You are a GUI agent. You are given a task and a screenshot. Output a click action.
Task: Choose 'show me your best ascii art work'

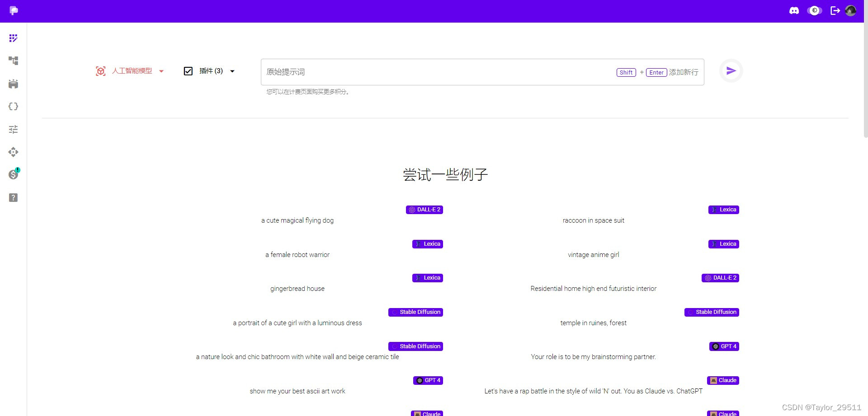[x=297, y=391]
